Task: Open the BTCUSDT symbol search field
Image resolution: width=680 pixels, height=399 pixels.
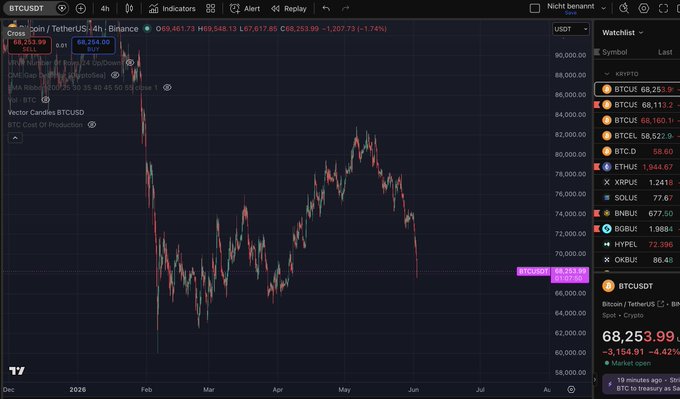Action: pyautogui.click(x=27, y=8)
